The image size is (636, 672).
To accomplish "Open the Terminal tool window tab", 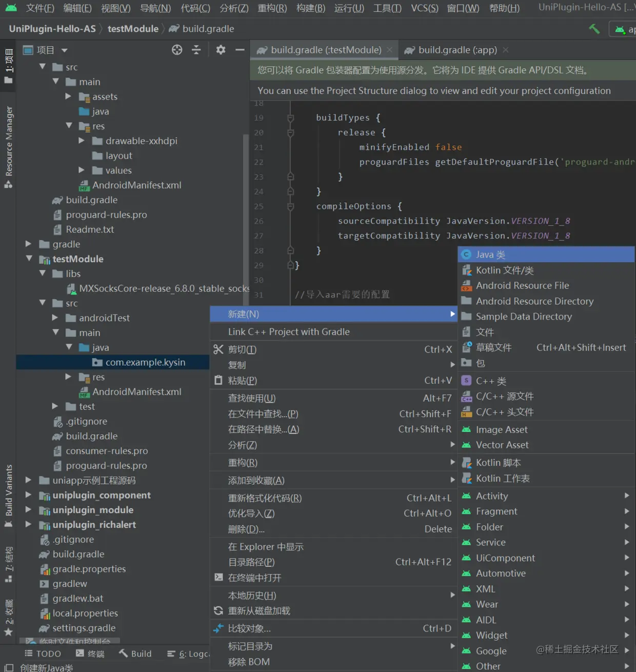I will click(90, 654).
